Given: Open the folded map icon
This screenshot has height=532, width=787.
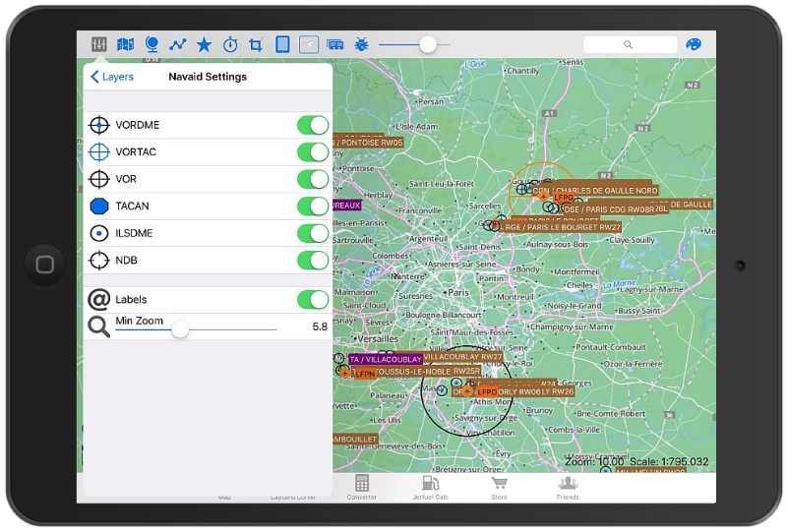Looking at the screenshot, I should (126, 44).
